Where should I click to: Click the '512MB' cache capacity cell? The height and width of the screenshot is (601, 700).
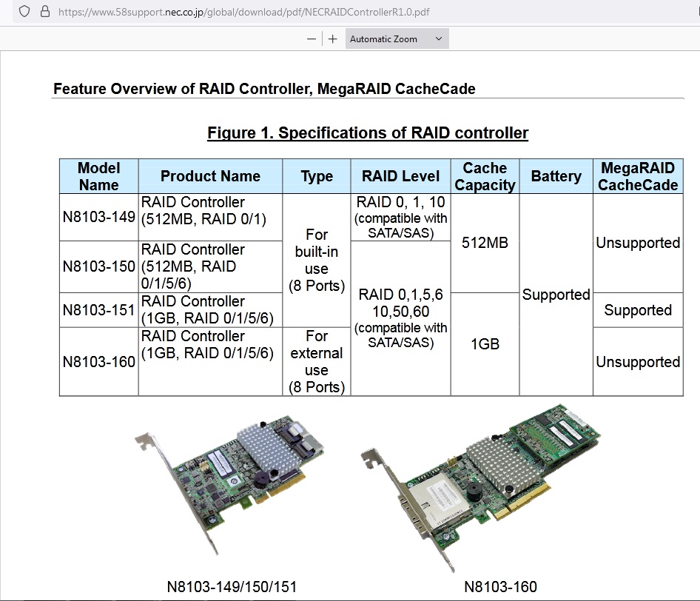click(x=485, y=244)
